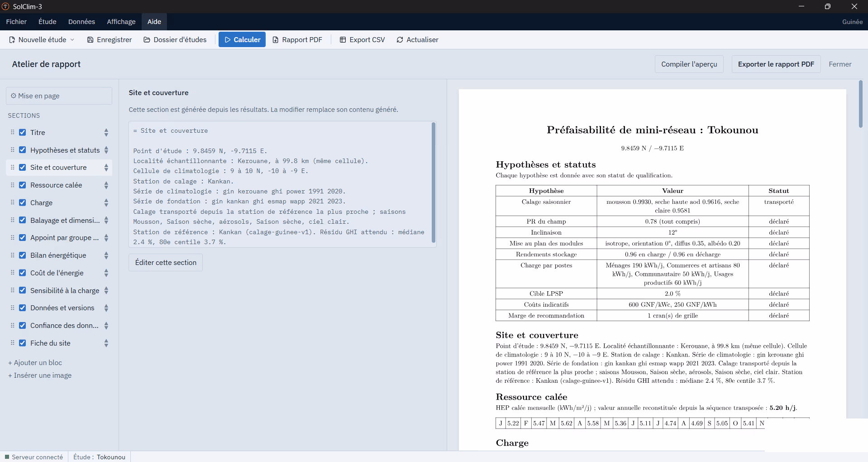The width and height of the screenshot is (868, 462).
Task: Click the Enregistrer save icon
Action: click(91, 40)
